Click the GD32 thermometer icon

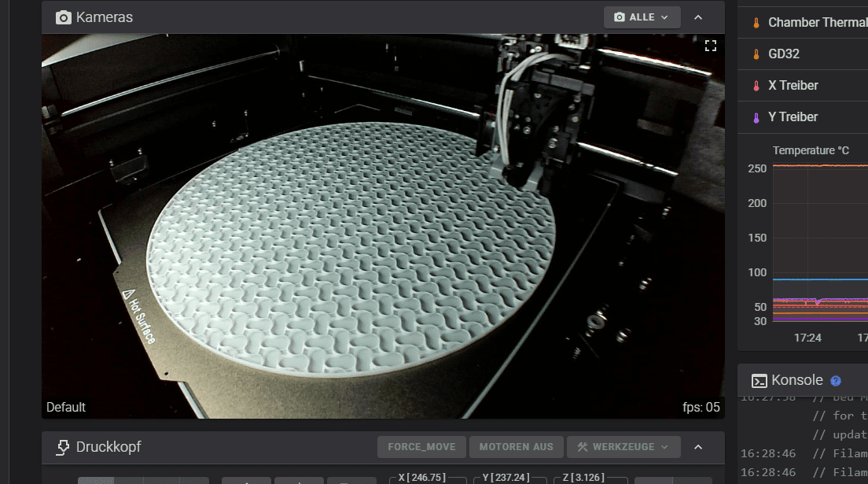pos(756,54)
